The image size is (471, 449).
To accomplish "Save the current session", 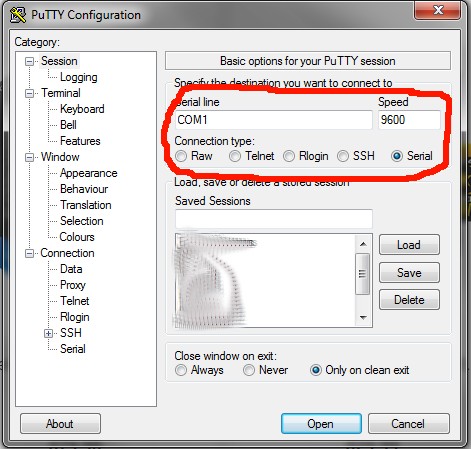I will [x=409, y=273].
